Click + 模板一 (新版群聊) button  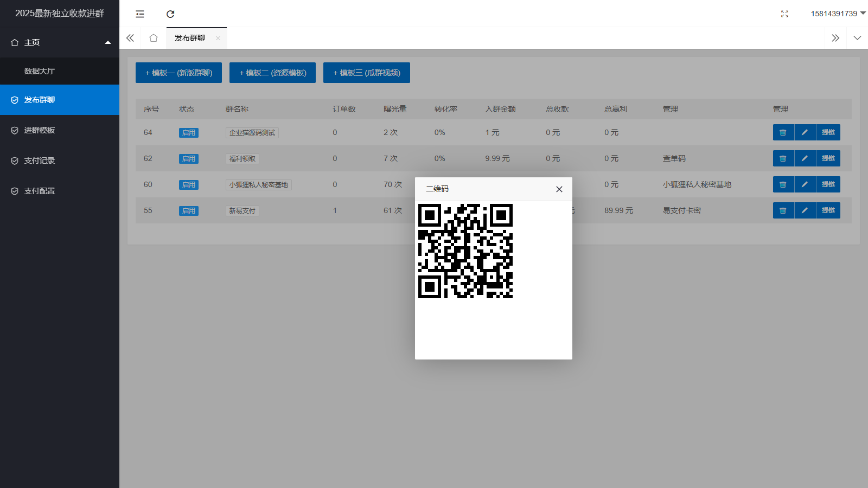coord(178,73)
